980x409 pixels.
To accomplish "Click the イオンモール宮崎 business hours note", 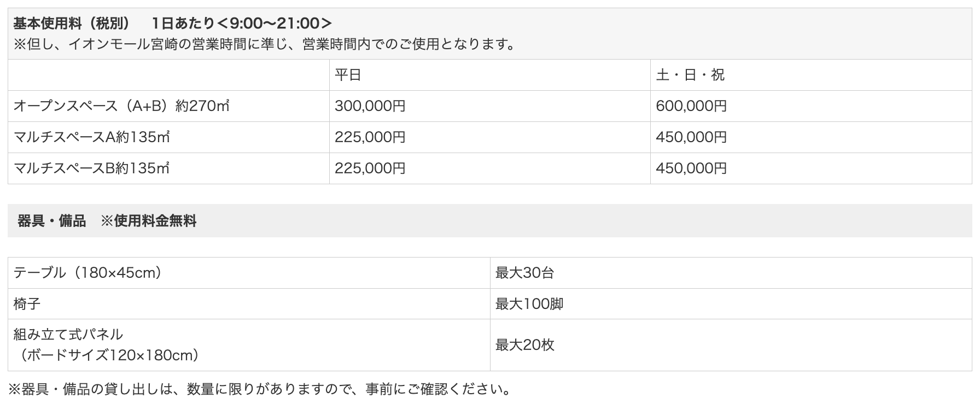I will (x=265, y=44).
